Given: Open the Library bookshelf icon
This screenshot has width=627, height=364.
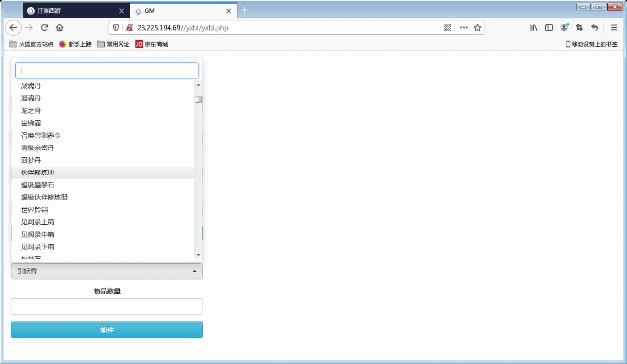Looking at the screenshot, I should click(534, 28).
